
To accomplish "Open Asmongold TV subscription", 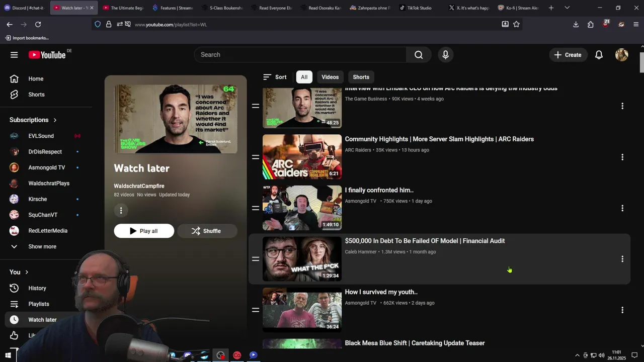I will 46,167.
